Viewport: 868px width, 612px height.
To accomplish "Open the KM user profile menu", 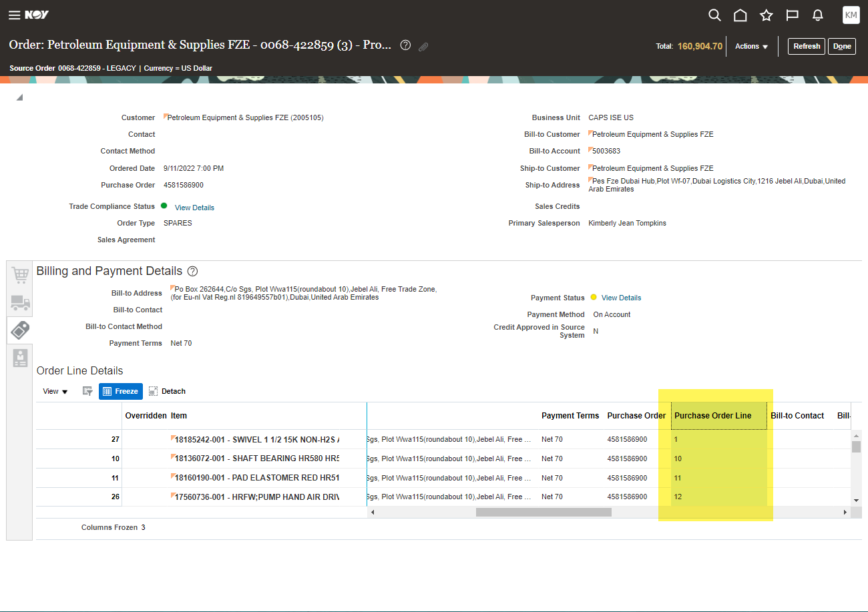I will coord(851,15).
